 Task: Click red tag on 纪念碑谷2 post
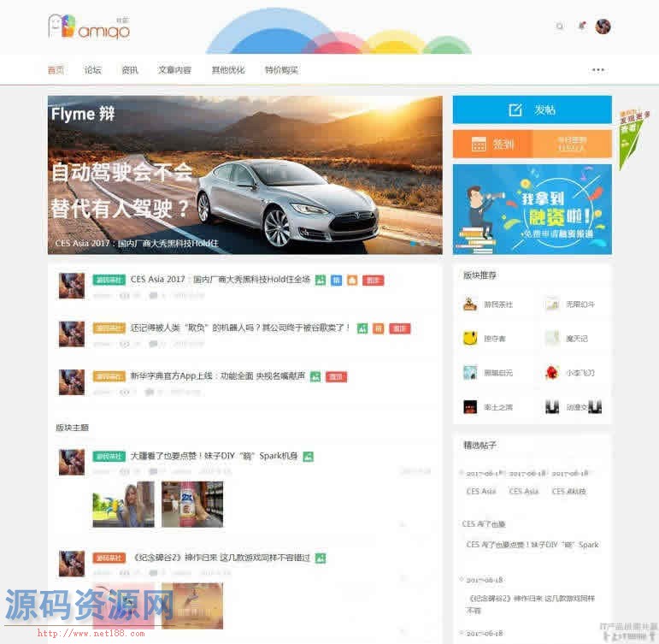pyautogui.click(x=109, y=558)
